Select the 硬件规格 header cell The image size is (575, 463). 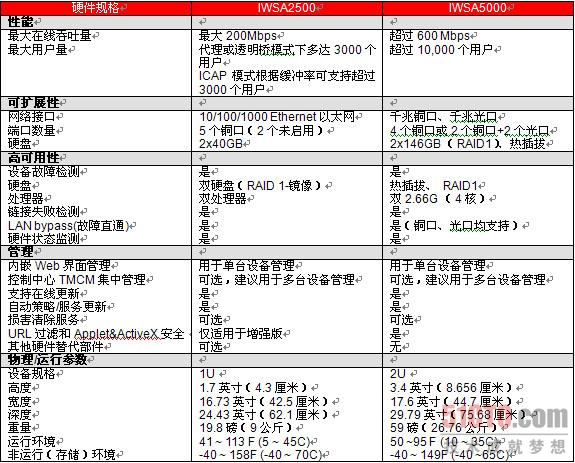[95, 8]
